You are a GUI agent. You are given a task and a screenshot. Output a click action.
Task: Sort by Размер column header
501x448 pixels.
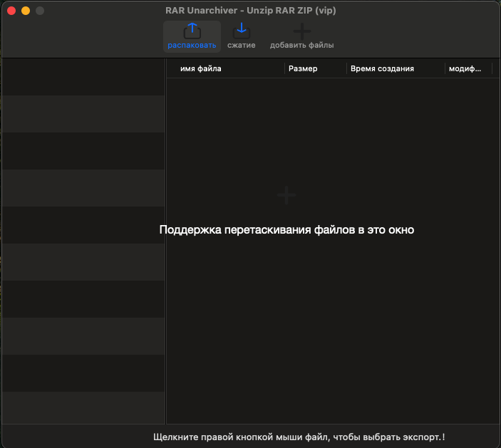tap(303, 69)
